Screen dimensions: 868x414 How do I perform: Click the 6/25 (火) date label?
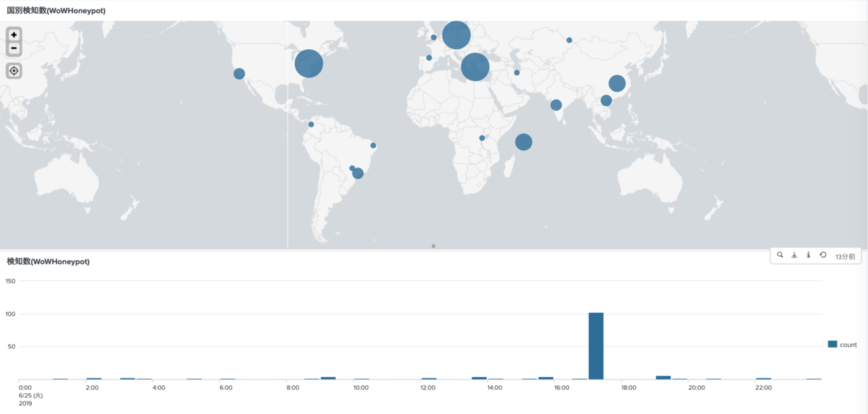pyautogui.click(x=31, y=395)
